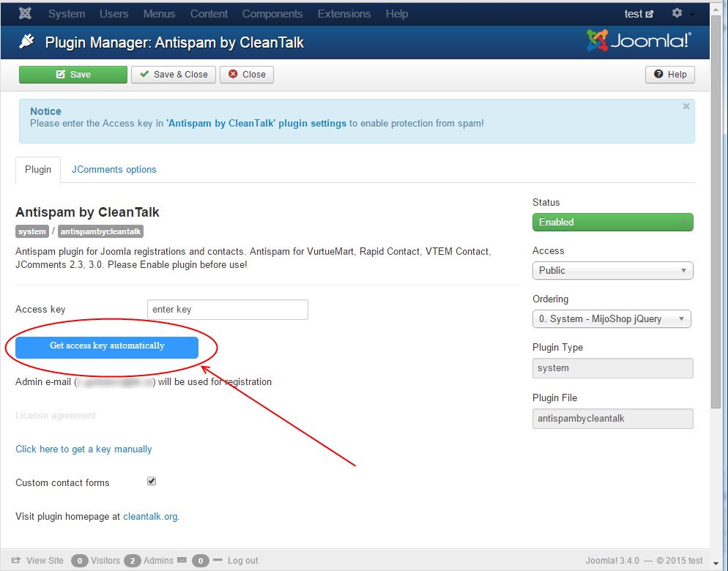Image resolution: width=728 pixels, height=571 pixels.
Task: Click the Access key input field
Action: click(x=227, y=309)
